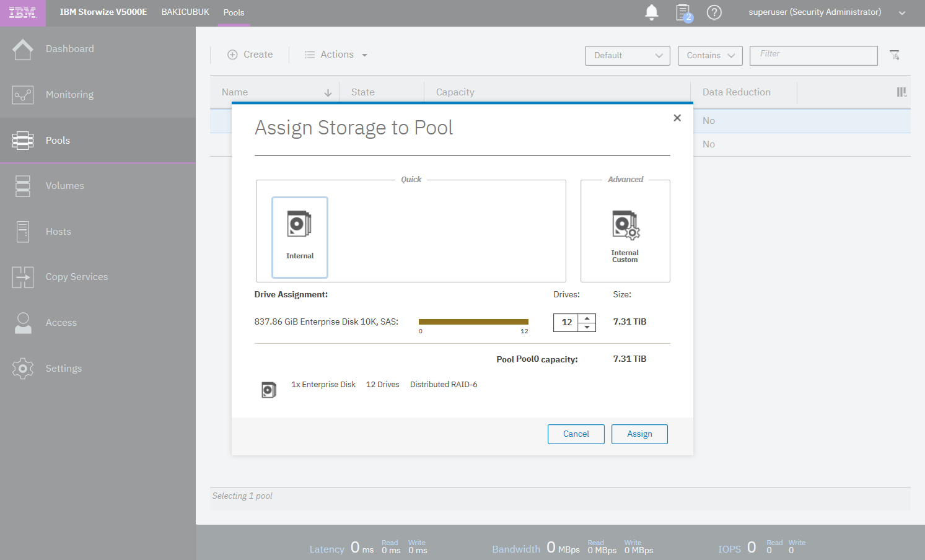Click the Distributed RAID-6 text
Viewport: 925px width, 560px height.
pyautogui.click(x=444, y=385)
